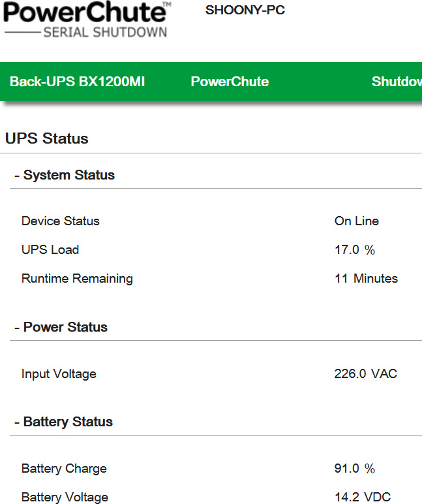This screenshot has height=504, width=422.
Task: Select the Device Status label
Action: click(61, 221)
